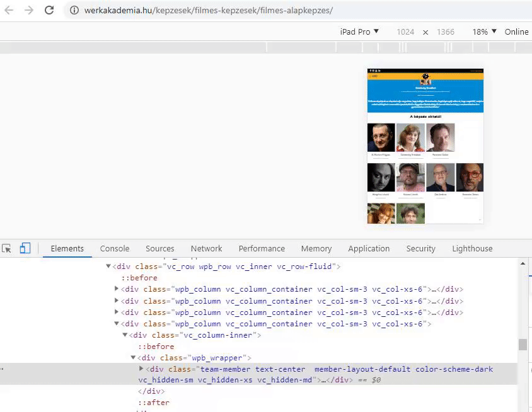Expand the team-member text-center div node

click(141, 369)
